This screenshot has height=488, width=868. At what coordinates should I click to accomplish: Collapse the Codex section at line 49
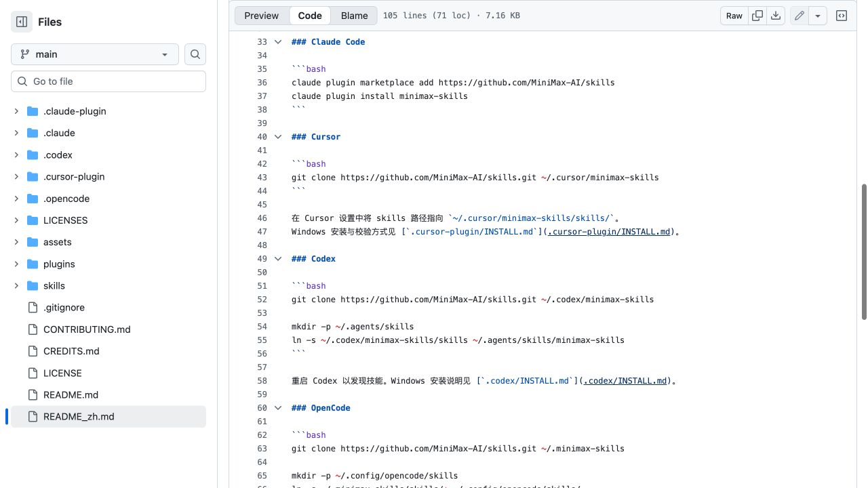[x=278, y=259]
